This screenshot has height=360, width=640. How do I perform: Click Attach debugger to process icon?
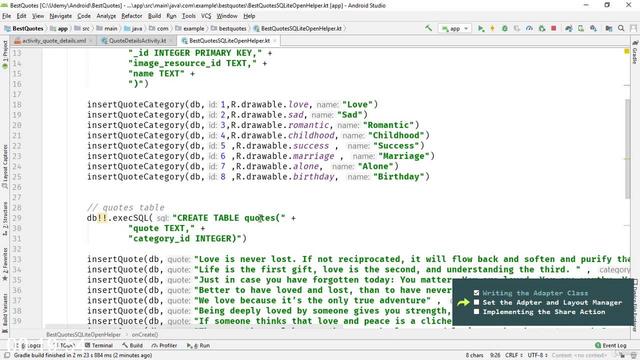coord(542,28)
